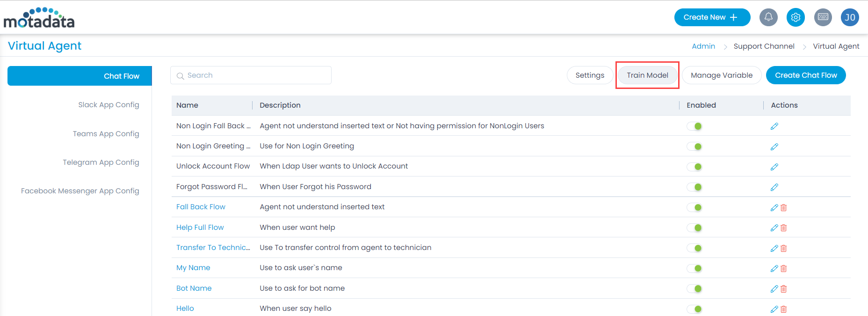Open Telegram App Config tab
The height and width of the screenshot is (316, 868).
click(x=101, y=162)
